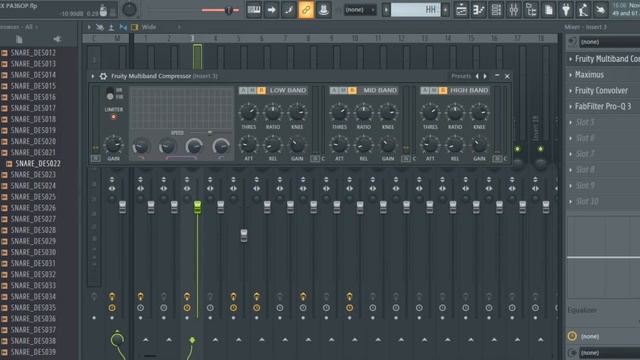This screenshot has height=360, width=640.
Task: Open the tempo tapper icon
Action: pyautogui.click(x=583, y=10)
